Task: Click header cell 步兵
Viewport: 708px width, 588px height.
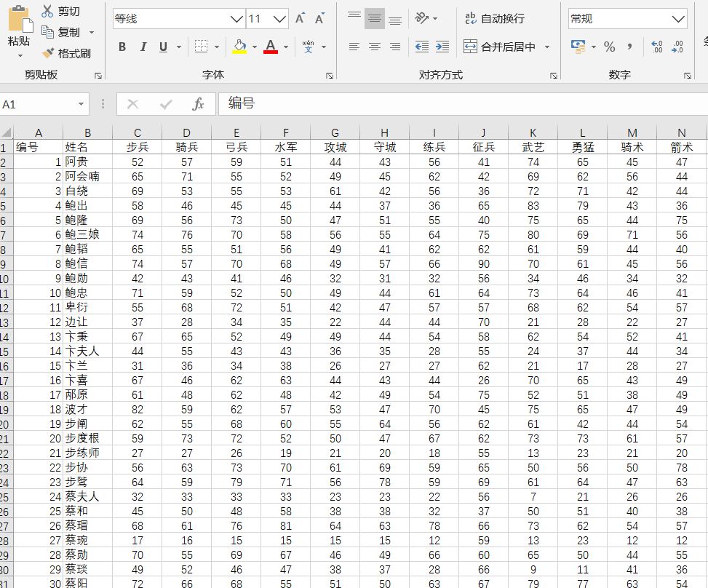Action: (138, 147)
